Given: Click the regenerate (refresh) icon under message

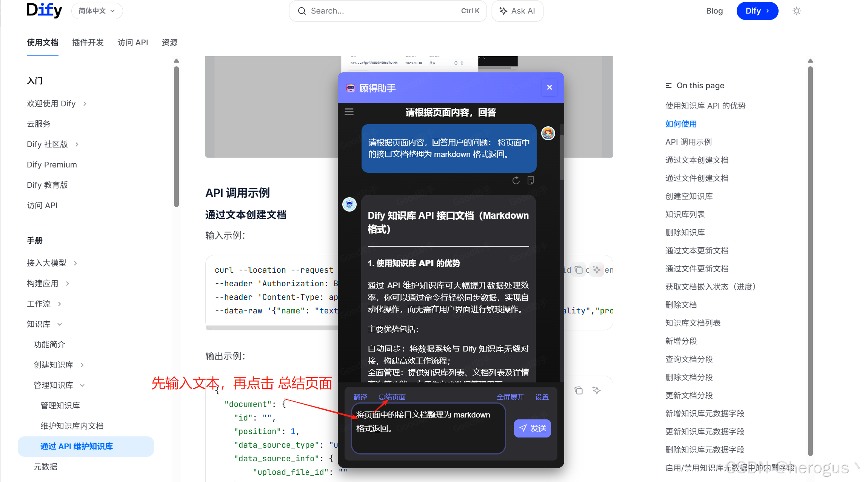Looking at the screenshot, I should click(x=516, y=181).
